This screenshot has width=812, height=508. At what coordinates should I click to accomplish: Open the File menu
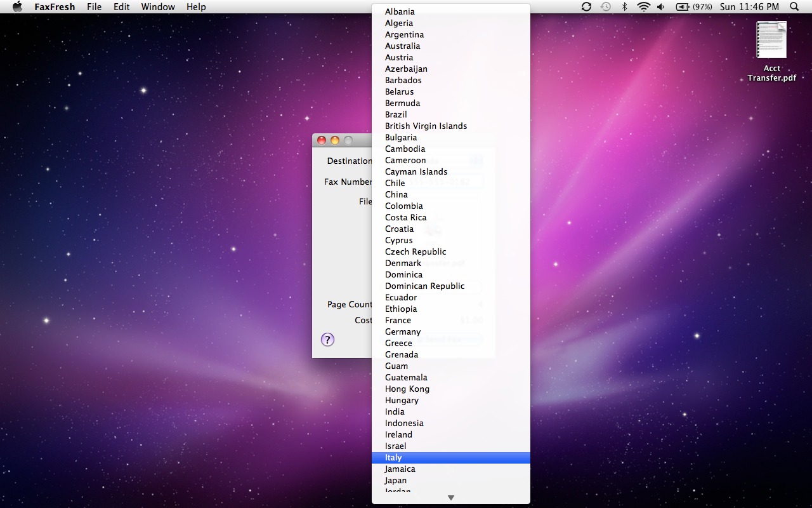[94, 7]
